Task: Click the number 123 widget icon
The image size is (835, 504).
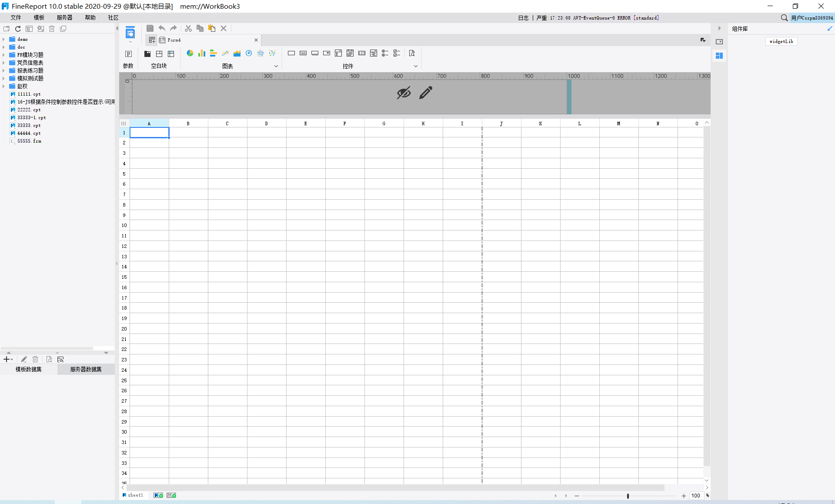Action: [x=362, y=53]
